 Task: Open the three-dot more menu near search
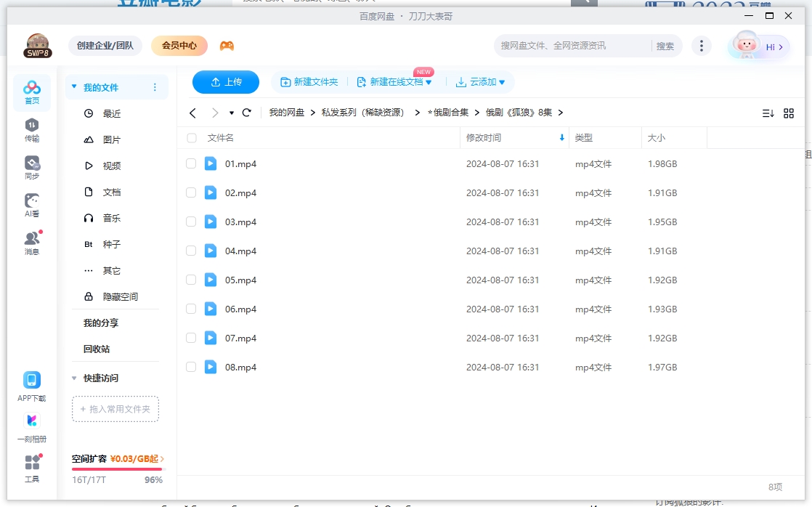point(701,46)
